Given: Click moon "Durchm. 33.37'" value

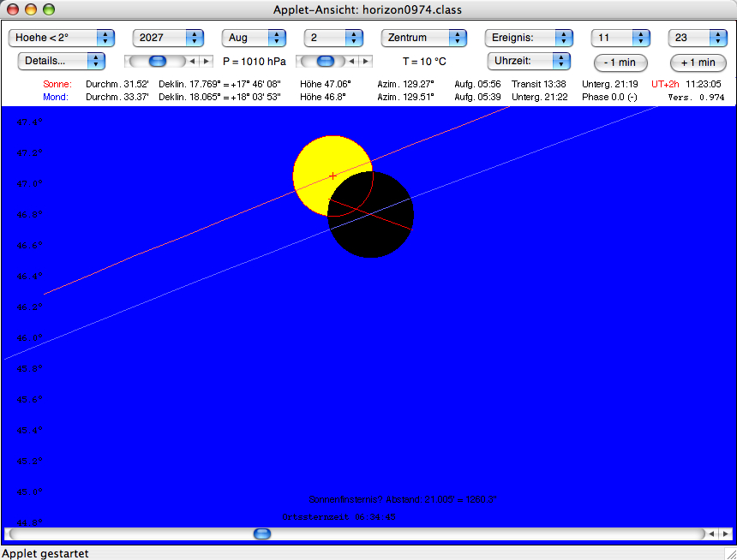Looking at the screenshot, I should pos(117,97).
